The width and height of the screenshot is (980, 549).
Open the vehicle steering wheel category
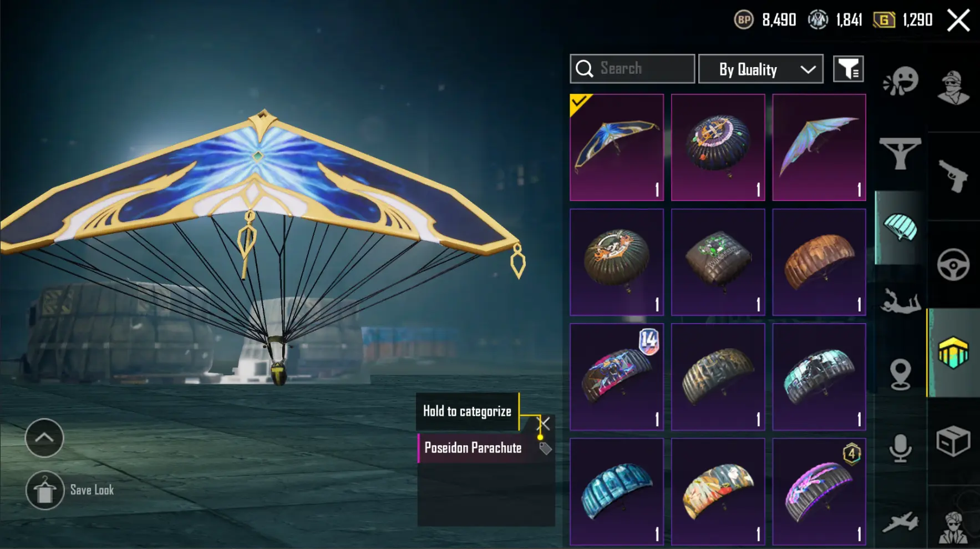pos(953,264)
